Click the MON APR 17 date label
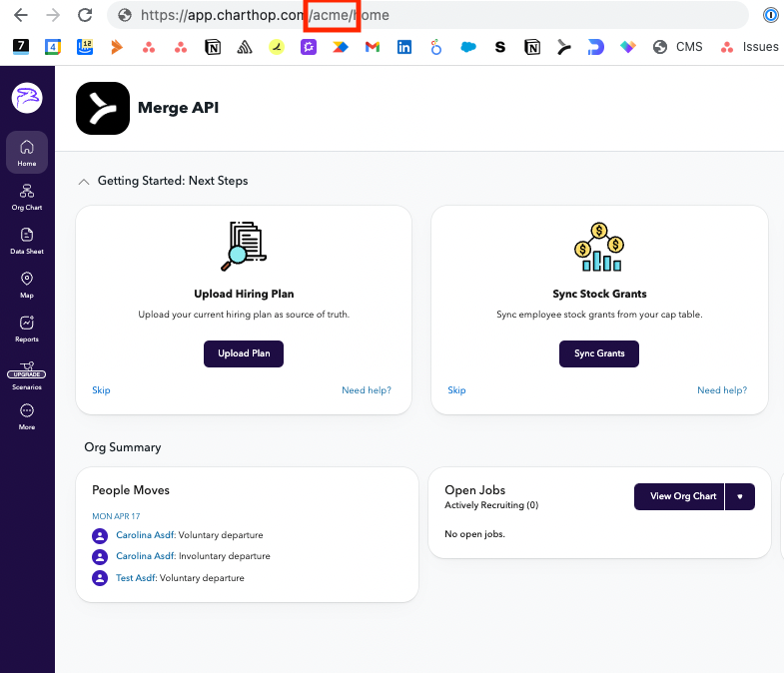This screenshot has width=784, height=673. [116, 516]
